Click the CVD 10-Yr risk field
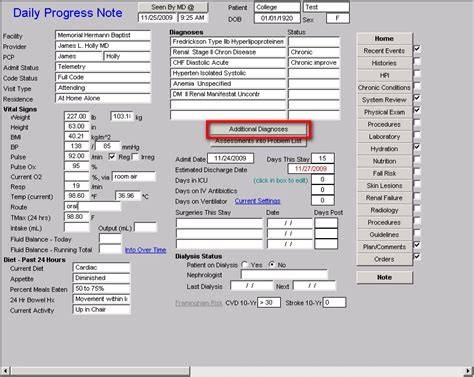The image size is (474, 377). point(269,303)
